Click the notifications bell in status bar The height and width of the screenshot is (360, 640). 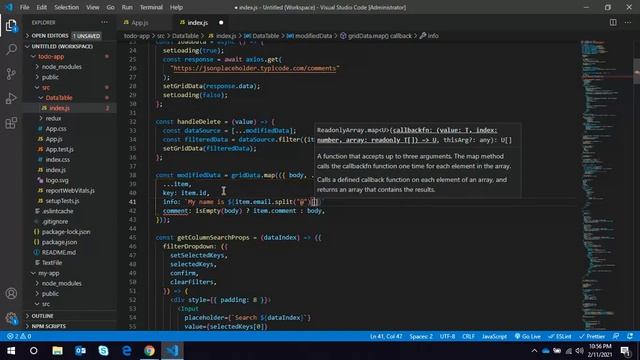point(630,336)
